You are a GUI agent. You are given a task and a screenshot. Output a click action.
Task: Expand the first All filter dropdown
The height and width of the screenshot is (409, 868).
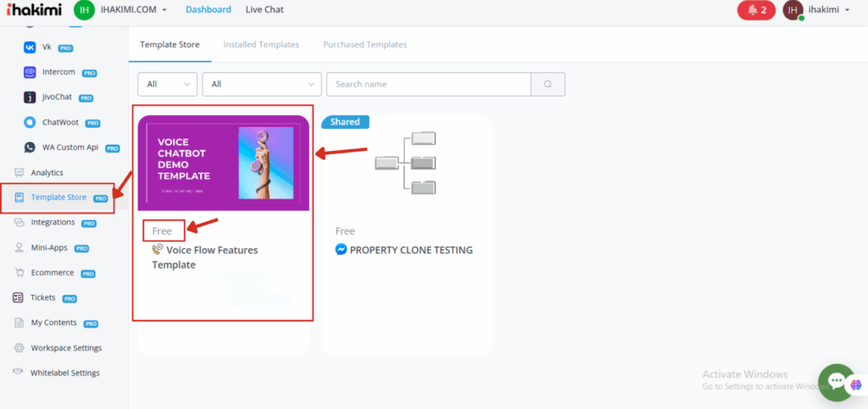pyautogui.click(x=167, y=84)
